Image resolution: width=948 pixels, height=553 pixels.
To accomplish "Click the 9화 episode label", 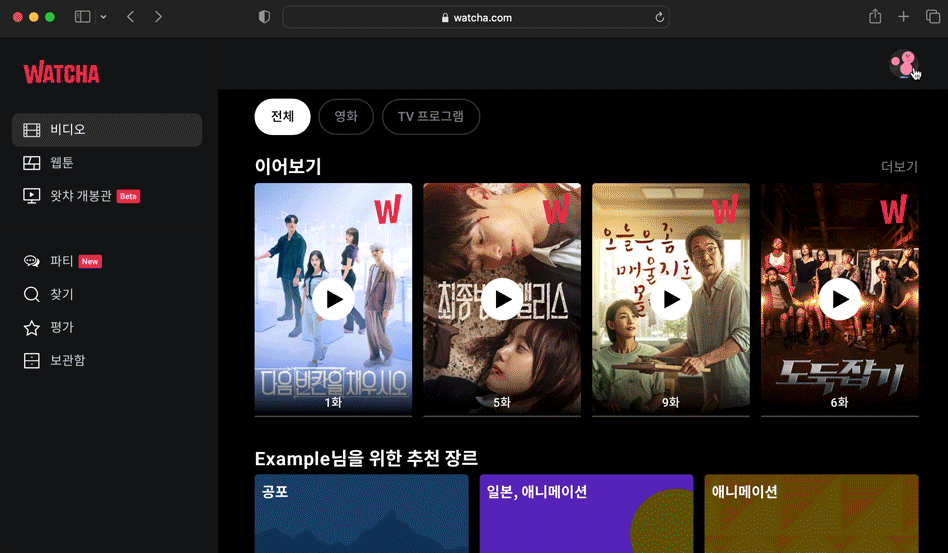I will pos(670,403).
